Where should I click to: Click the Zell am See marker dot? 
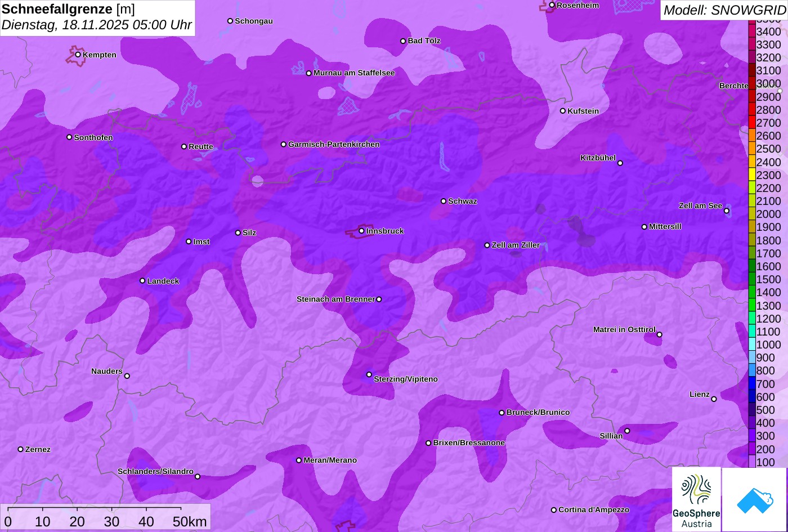[x=727, y=211]
